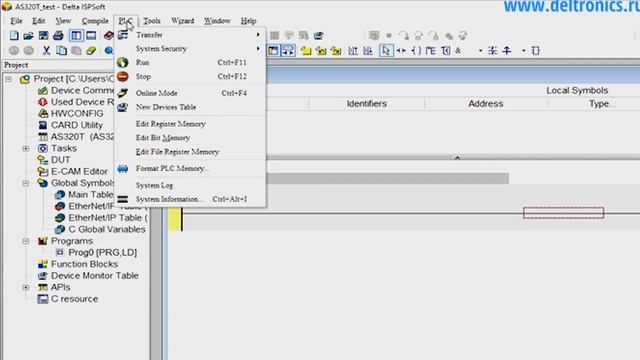Select C Global Variables tree item
The width and height of the screenshot is (640, 360).
click(x=107, y=229)
